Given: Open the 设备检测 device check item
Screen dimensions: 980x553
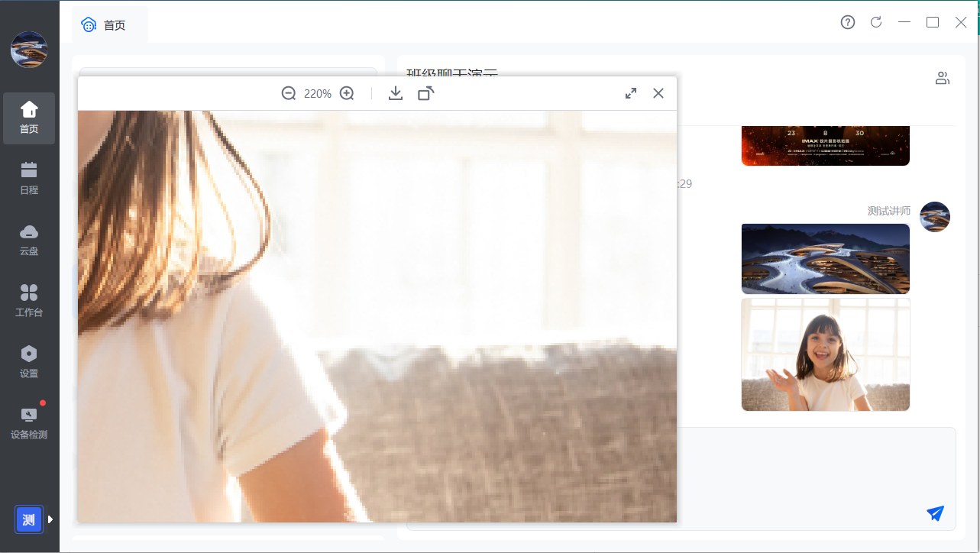Looking at the screenshot, I should (29, 424).
